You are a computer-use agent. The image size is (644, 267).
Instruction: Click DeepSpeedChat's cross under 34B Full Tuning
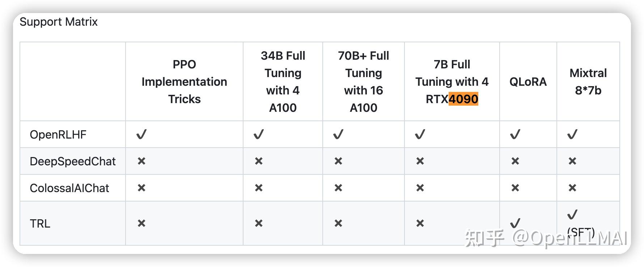coord(259,161)
